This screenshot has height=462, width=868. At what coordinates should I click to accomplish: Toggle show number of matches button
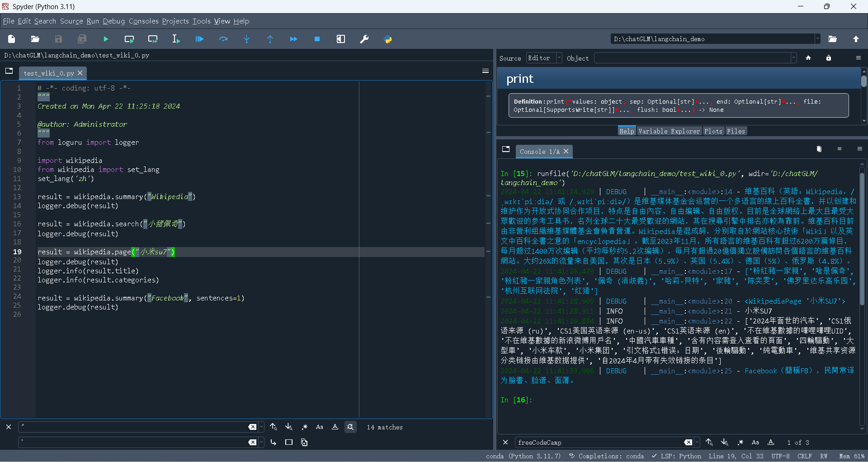tap(350, 427)
